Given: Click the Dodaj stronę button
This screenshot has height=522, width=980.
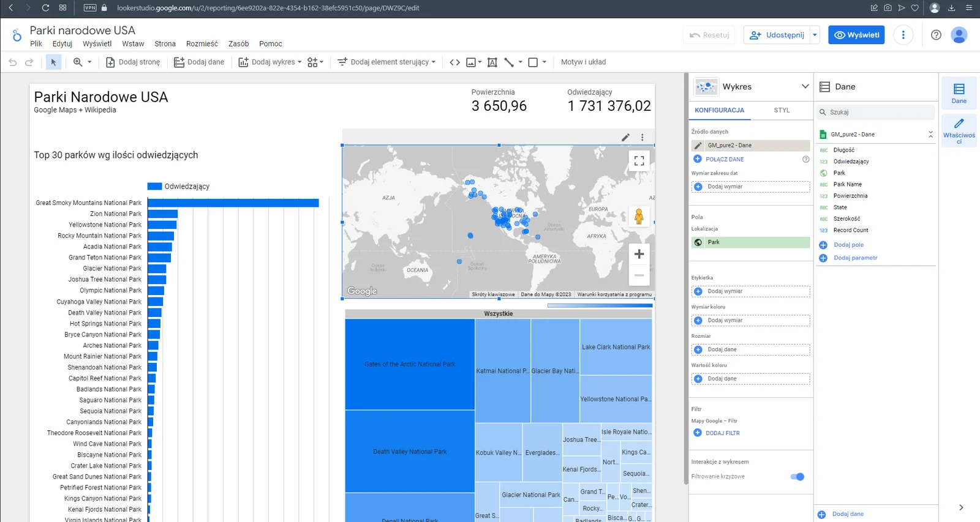Looking at the screenshot, I should [x=133, y=62].
